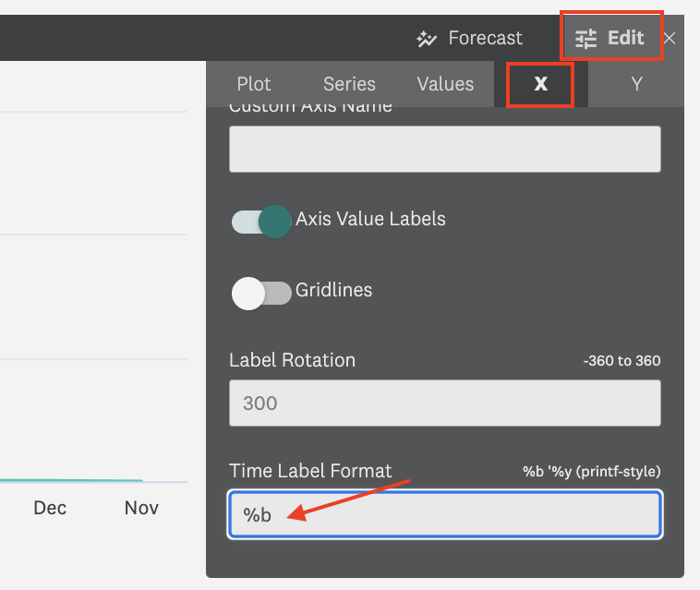Click the Forecast trend line icon
The width and height of the screenshot is (700, 590).
(x=427, y=39)
